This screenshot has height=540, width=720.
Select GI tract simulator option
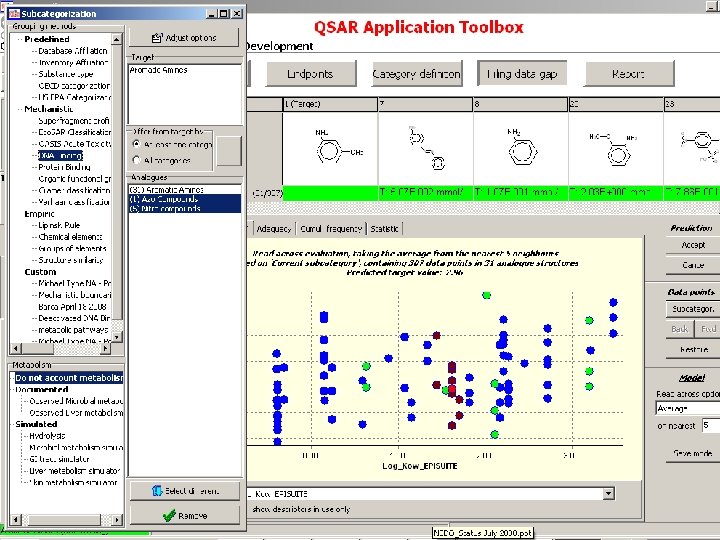(x=59, y=459)
